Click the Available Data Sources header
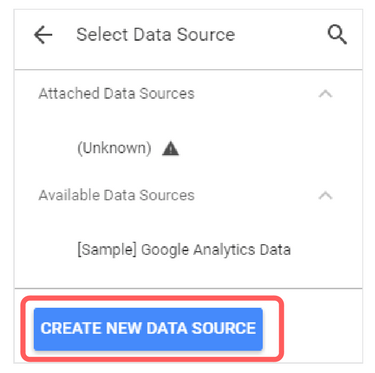375x373 pixels. pyautogui.click(x=116, y=195)
